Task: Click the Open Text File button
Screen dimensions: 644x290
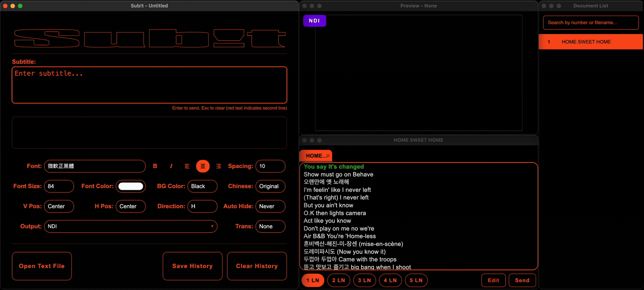Action: (x=42, y=266)
